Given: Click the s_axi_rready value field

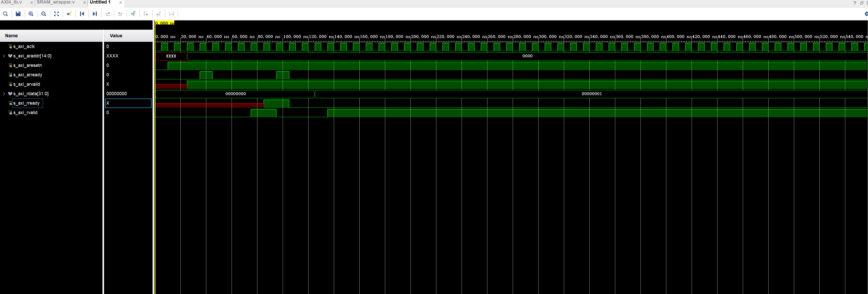Looking at the screenshot, I should tap(128, 103).
